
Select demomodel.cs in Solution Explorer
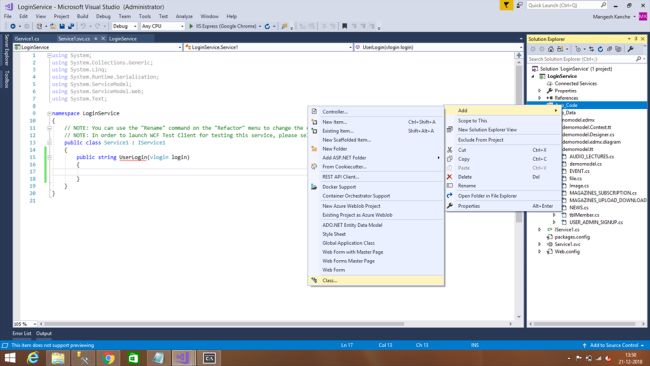tap(585, 164)
